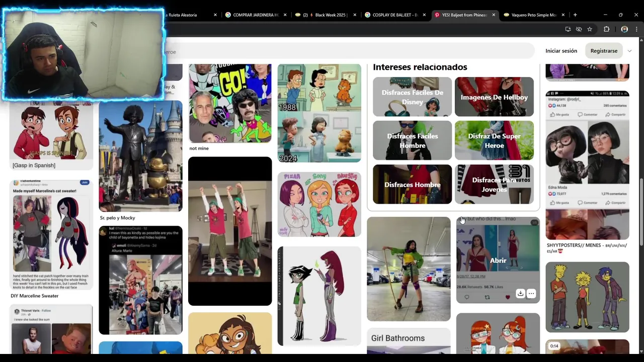Open the Garfield 1988 vs 2024 pin
The height and width of the screenshot is (362, 644).
pos(319,113)
